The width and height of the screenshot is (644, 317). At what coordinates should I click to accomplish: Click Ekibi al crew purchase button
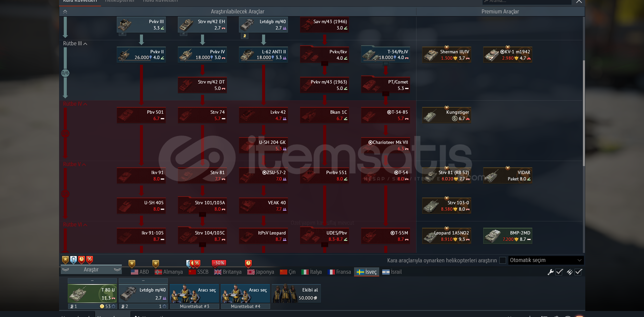click(x=296, y=294)
